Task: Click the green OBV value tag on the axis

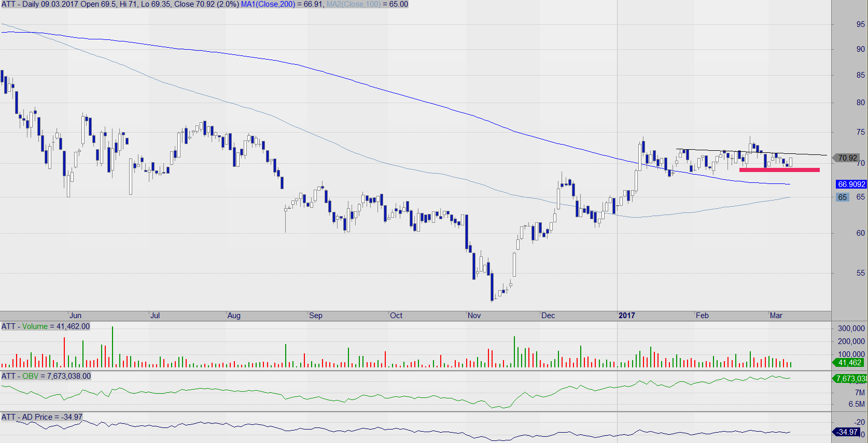Action: [x=850, y=379]
